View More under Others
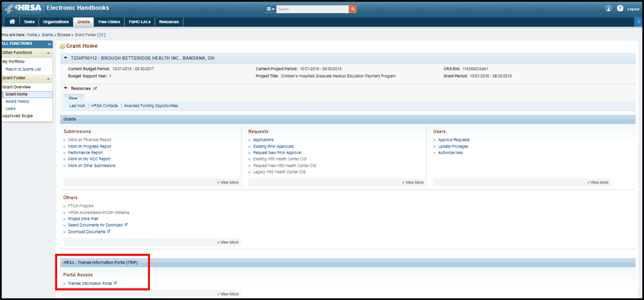This screenshot has height=300, width=644. tap(228, 242)
